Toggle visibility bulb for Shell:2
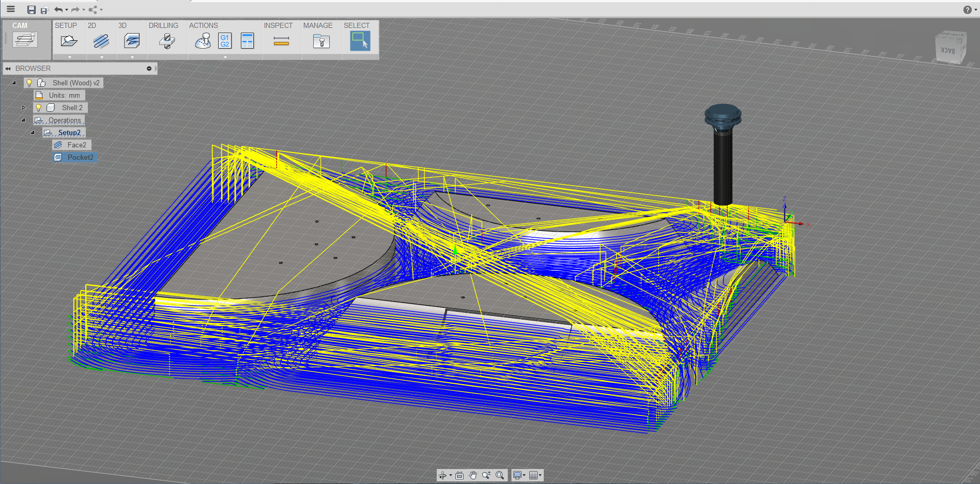Viewport: 980px width, 484px height. [38, 108]
